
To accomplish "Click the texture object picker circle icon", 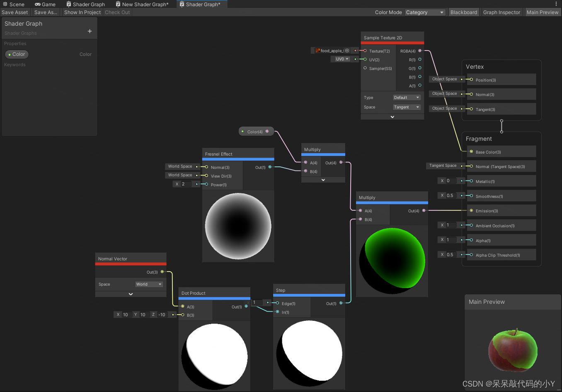I will pos(347,51).
